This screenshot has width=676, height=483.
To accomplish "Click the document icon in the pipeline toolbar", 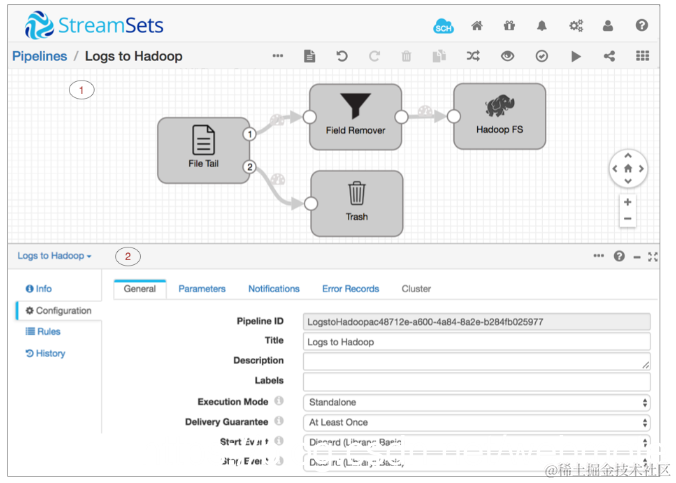I will point(310,56).
